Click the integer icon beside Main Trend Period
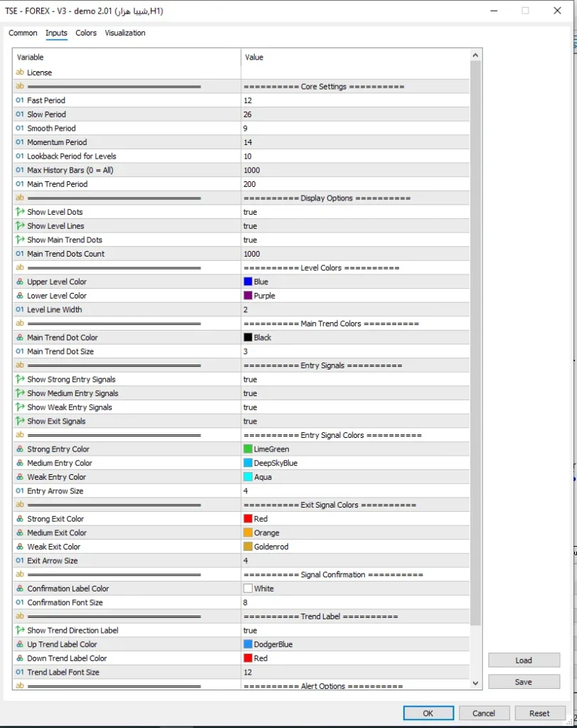This screenshot has width=577, height=728. point(19,184)
